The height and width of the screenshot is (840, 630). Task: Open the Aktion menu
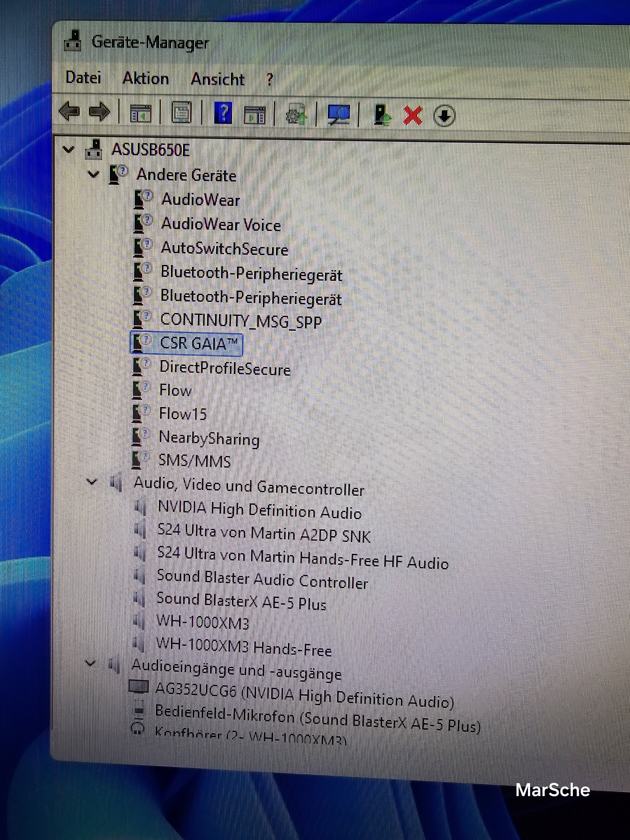(146, 79)
